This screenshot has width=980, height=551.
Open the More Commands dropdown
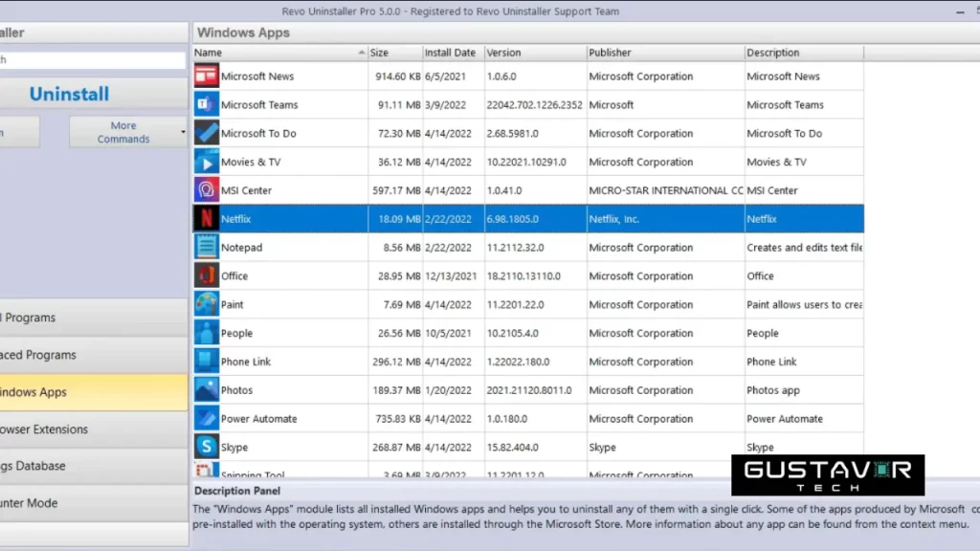tap(127, 131)
